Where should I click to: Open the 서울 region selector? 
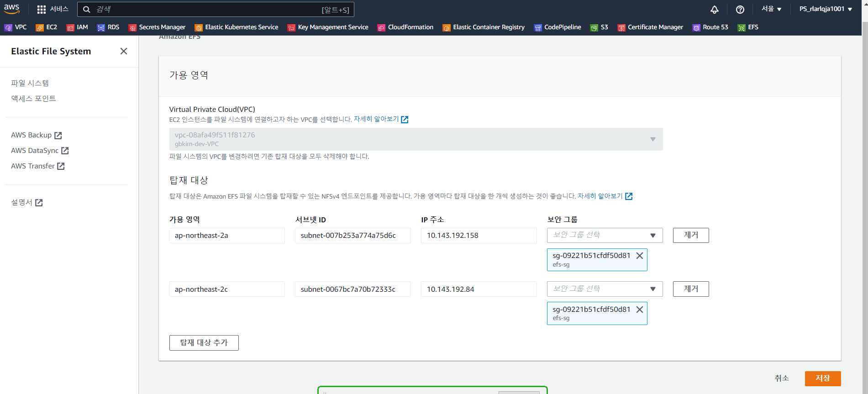point(771,9)
